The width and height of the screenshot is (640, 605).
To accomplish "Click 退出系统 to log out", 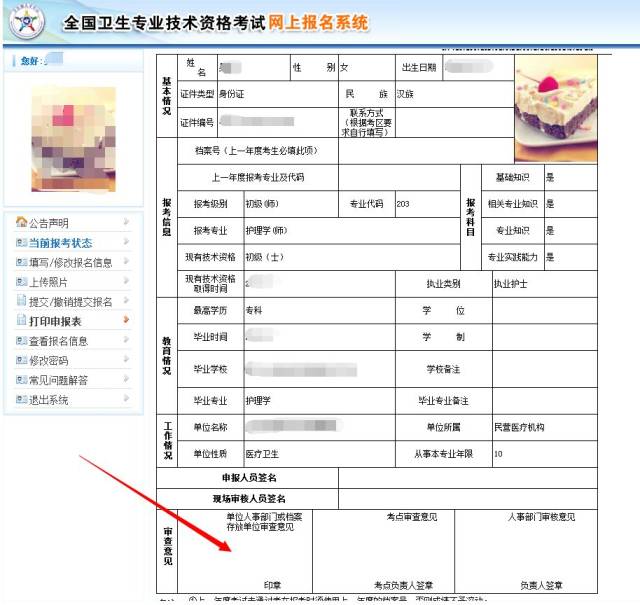I will (x=48, y=400).
